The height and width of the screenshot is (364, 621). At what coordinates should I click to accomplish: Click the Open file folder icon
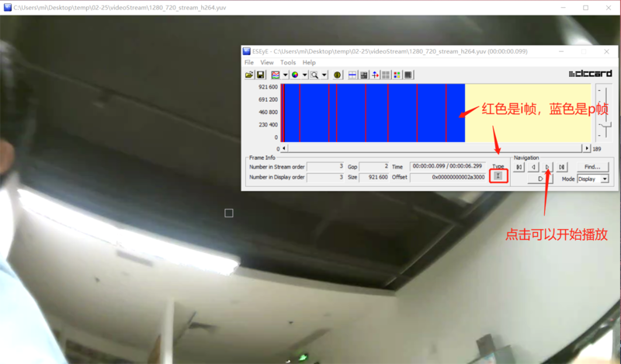pos(249,75)
